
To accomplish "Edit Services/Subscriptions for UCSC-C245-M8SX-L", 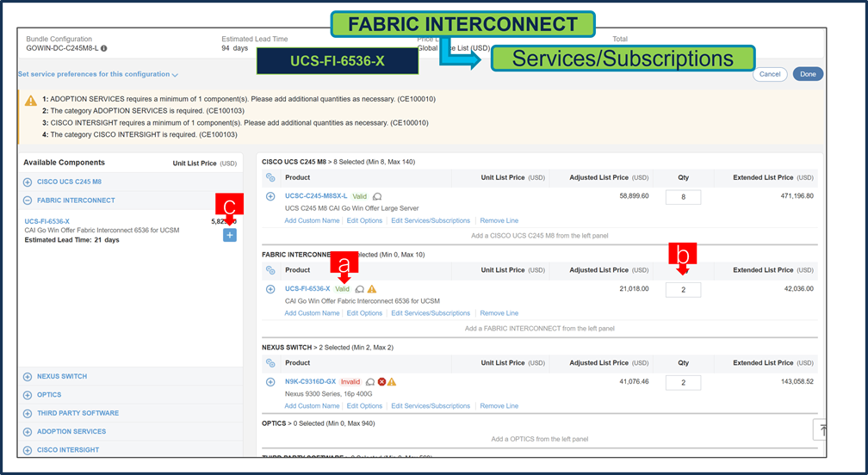I will point(431,220).
